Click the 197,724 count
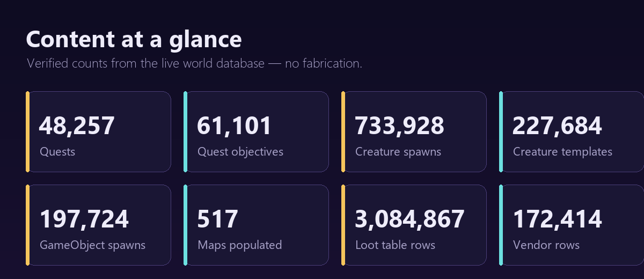 pyautogui.click(x=84, y=219)
